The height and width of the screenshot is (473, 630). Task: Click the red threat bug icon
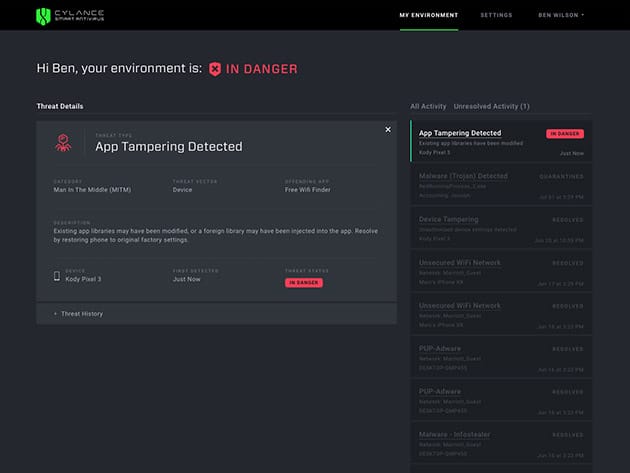click(63, 142)
